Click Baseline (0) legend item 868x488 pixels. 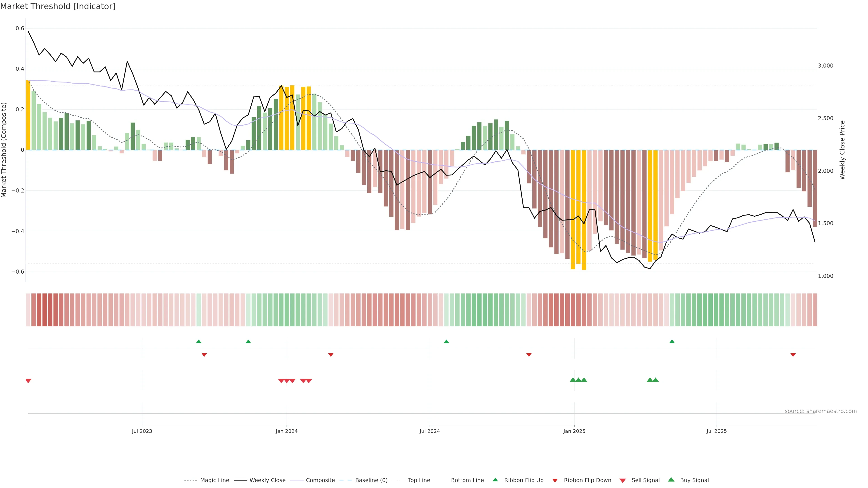(371, 480)
